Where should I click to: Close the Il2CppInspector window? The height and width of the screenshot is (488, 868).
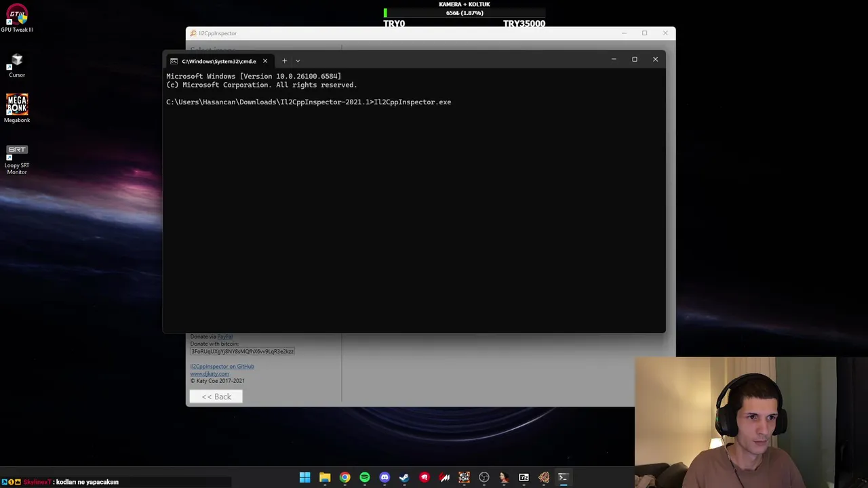(665, 33)
